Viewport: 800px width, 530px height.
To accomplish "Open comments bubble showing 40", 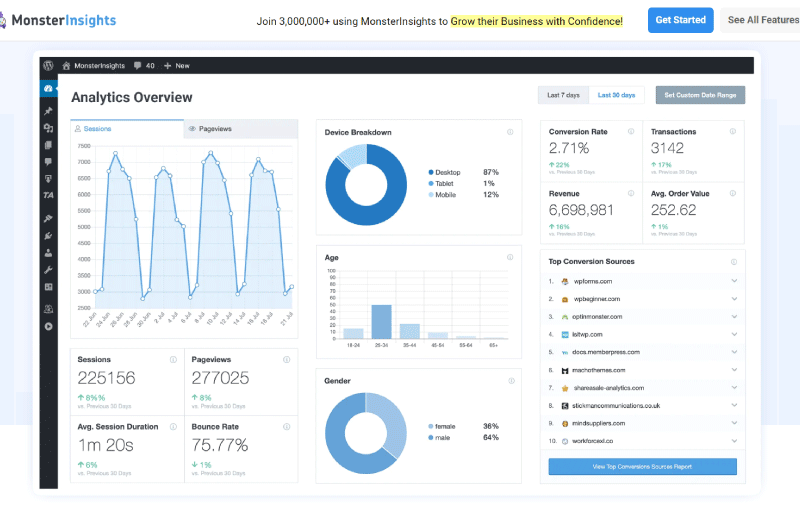I will coord(144,65).
